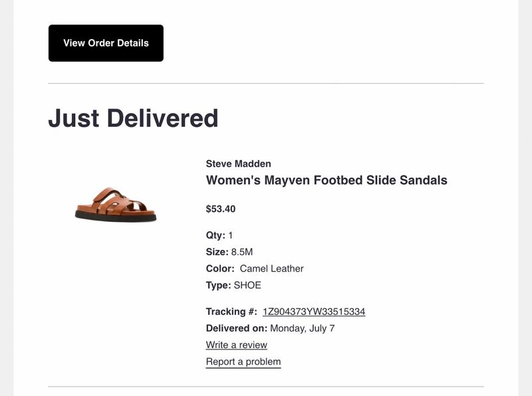Click the Qty: 1 line
This screenshot has width=532, height=396.
pos(219,235)
